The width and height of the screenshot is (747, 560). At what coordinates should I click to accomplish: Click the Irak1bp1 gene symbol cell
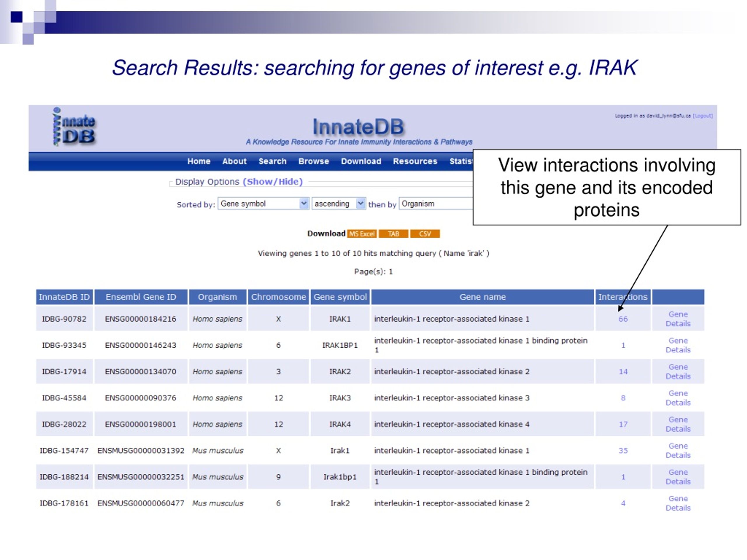[340, 477]
